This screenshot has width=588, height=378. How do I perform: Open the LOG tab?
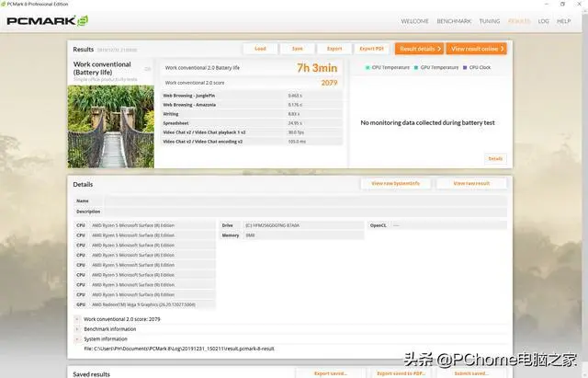point(543,21)
